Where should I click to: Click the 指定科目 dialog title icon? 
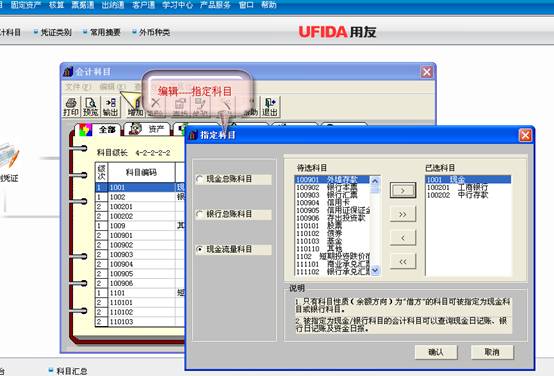point(193,135)
